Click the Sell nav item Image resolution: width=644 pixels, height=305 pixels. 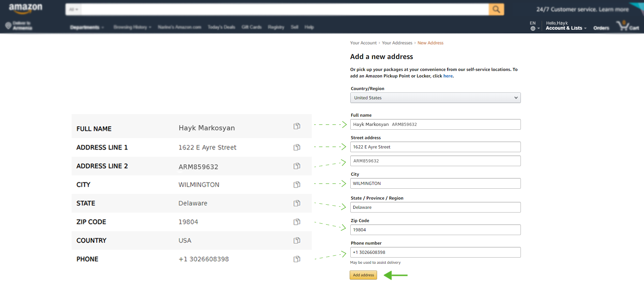click(x=294, y=27)
